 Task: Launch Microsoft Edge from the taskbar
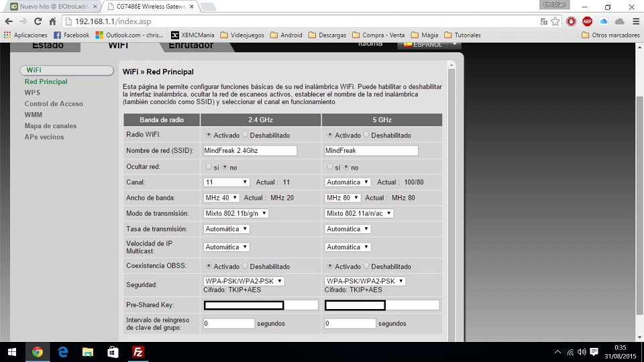click(62, 352)
